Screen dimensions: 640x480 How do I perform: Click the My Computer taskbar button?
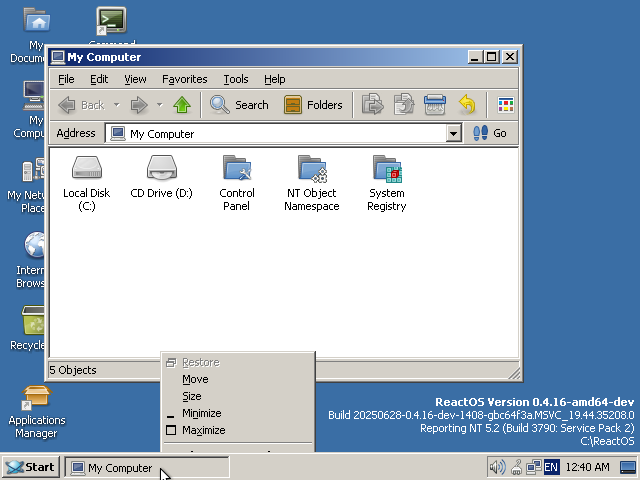point(147,467)
